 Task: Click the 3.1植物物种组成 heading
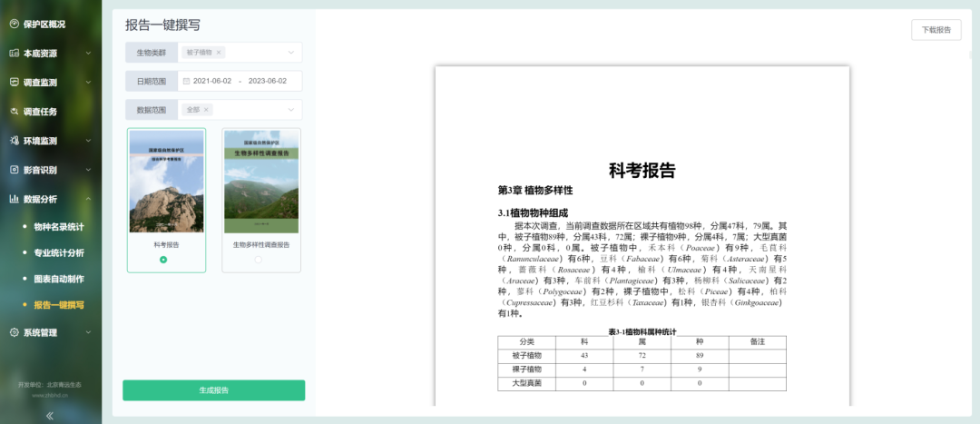(x=534, y=213)
